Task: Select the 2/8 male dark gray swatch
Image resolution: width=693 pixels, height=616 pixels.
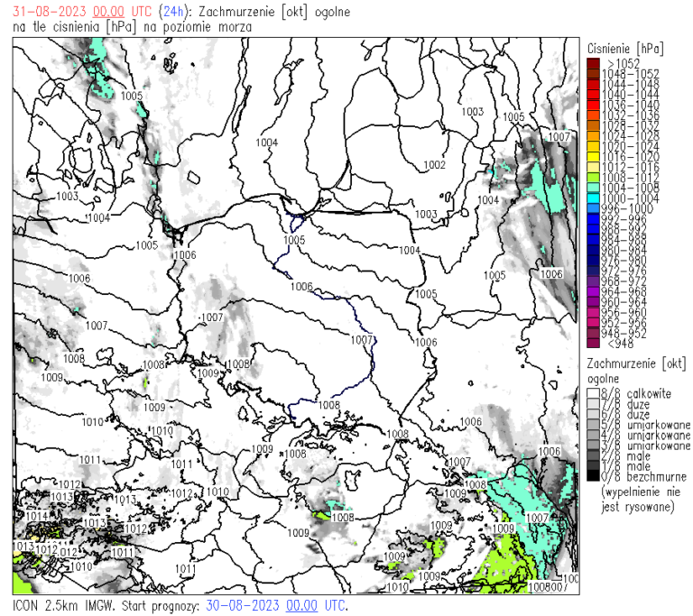Action: coord(593,455)
